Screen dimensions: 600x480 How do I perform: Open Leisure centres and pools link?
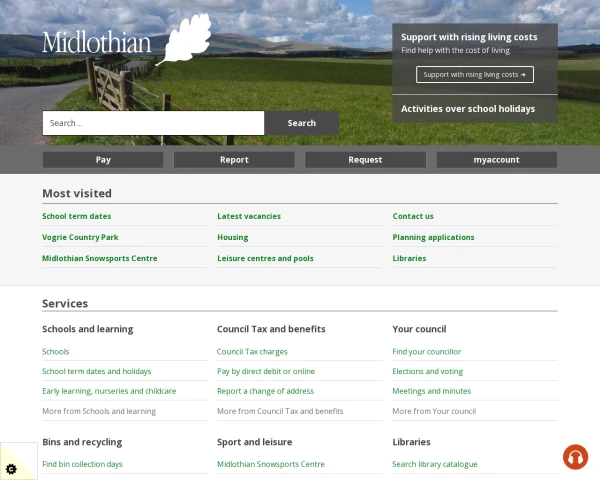pyautogui.click(x=265, y=258)
